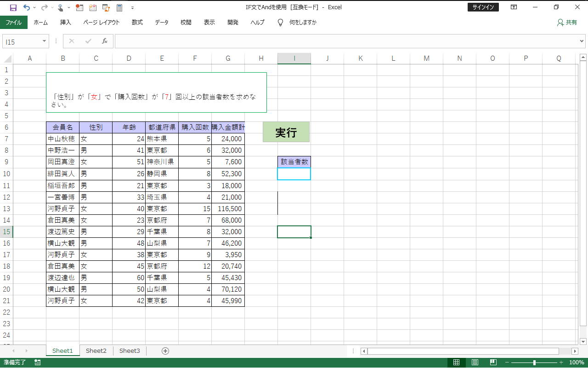Image resolution: width=588 pixels, height=368 pixels.
Task: Click horizontal scrollbar left arrow
Action: coord(364,351)
